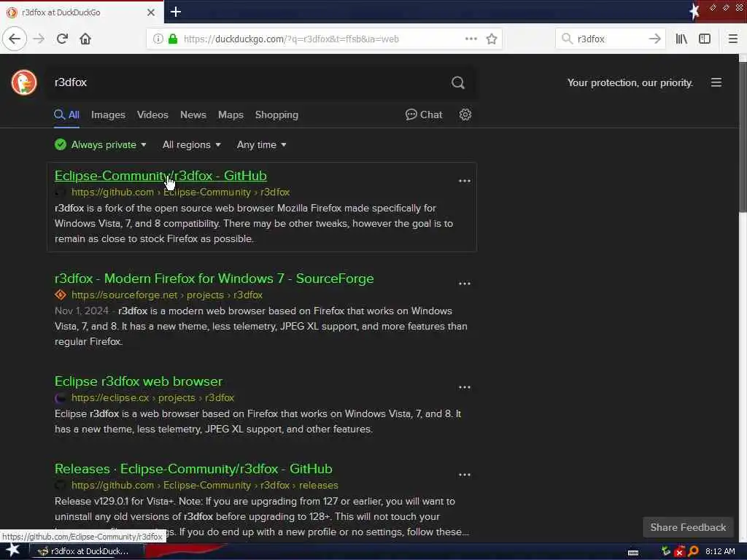Open Eclipse-Community/r3dfox - GitHub link
Image resolution: width=747 pixels, height=560 pixels.
(160, 176)
